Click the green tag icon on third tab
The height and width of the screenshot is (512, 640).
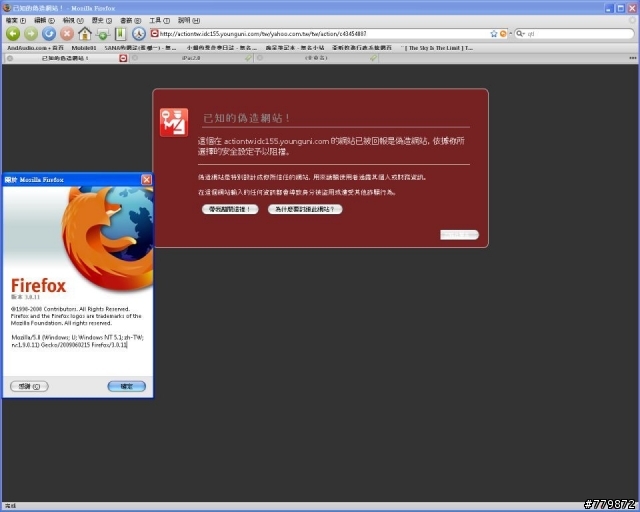(373, 58)
